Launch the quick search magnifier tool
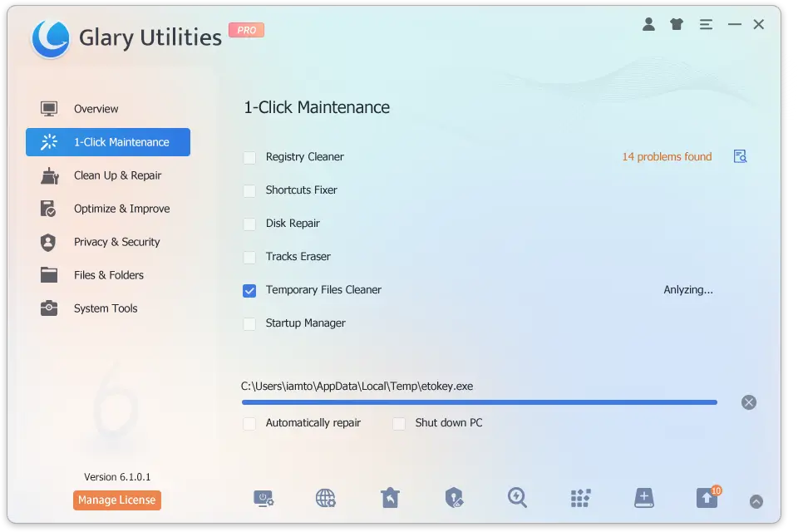This screenshot has height=532, width=798. click(x=517, y=497)
